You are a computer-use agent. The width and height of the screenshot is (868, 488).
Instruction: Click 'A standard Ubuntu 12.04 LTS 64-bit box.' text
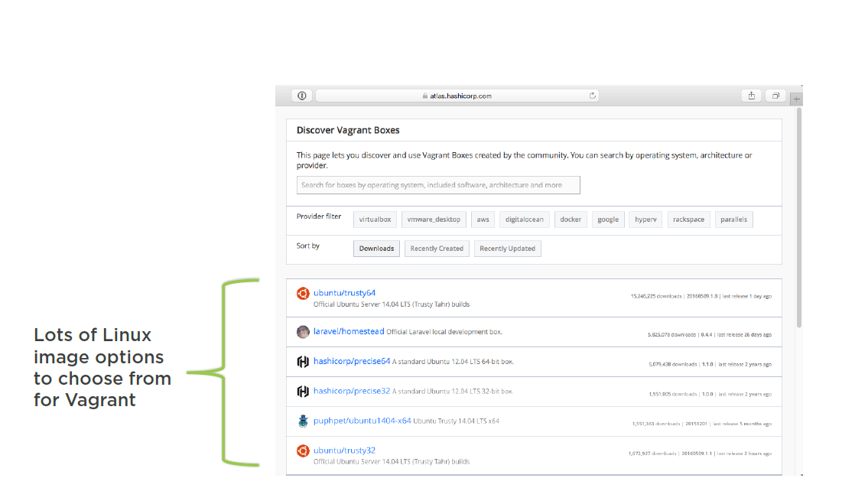click(453, 362)
